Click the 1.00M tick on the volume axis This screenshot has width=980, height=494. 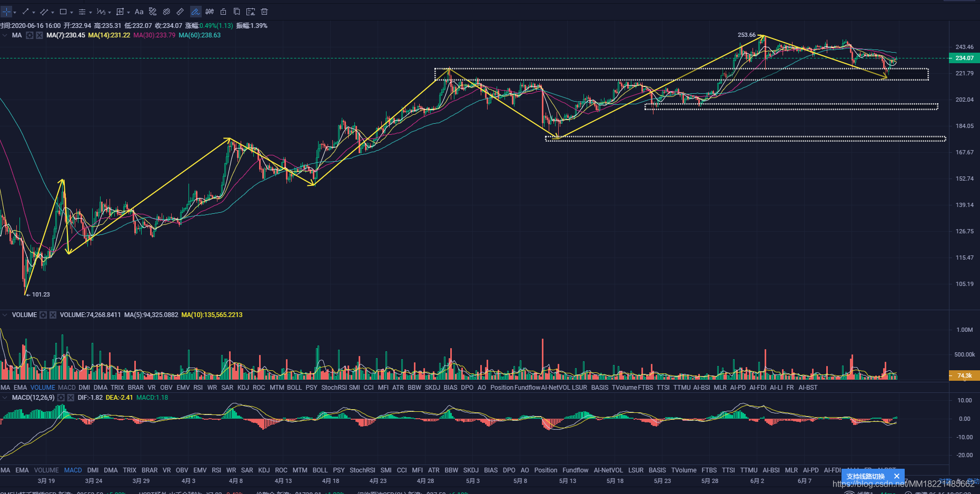pos(965,330)
